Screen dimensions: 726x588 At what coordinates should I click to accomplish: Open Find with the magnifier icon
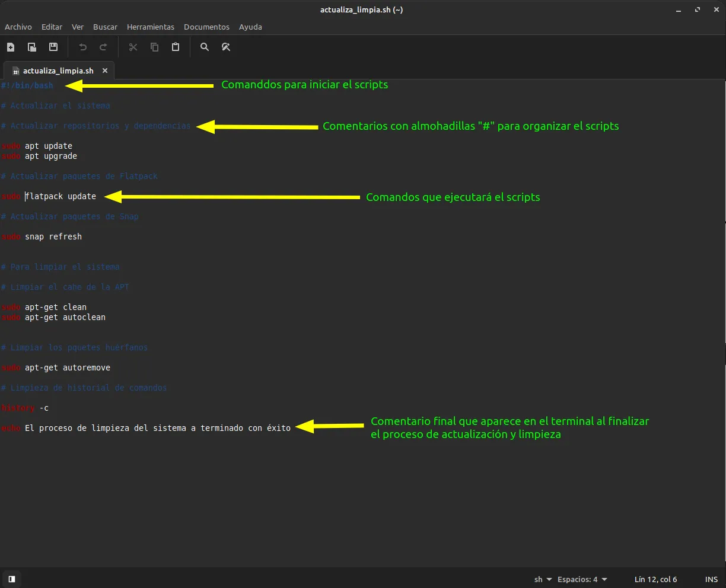click(x=205, y=47)
